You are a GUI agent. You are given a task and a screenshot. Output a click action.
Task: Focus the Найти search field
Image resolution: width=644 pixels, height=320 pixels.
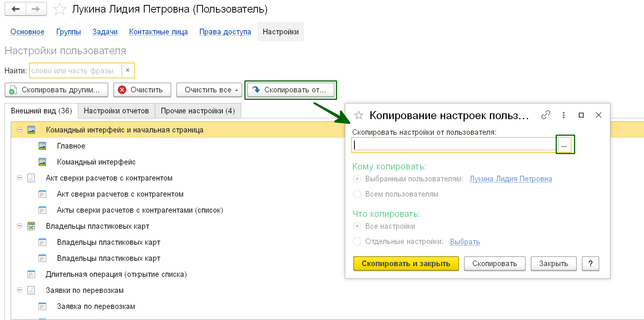(x=76, y=71)
